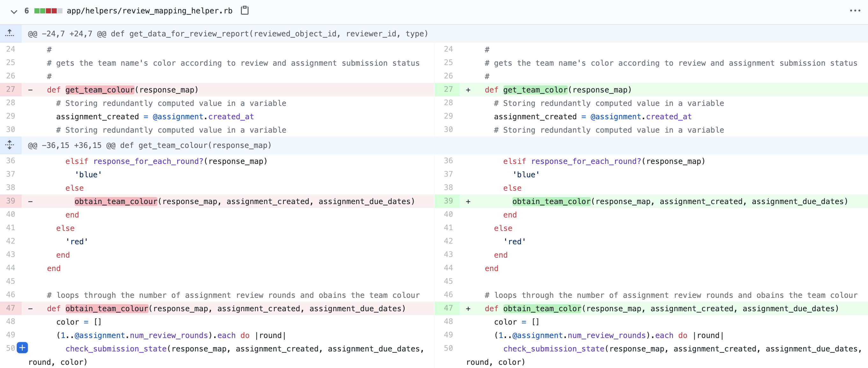Image resolution: width=868 pixels, height=368 pixels.
Task: Click @assignment.created_at in left pane
Action: 203,117
